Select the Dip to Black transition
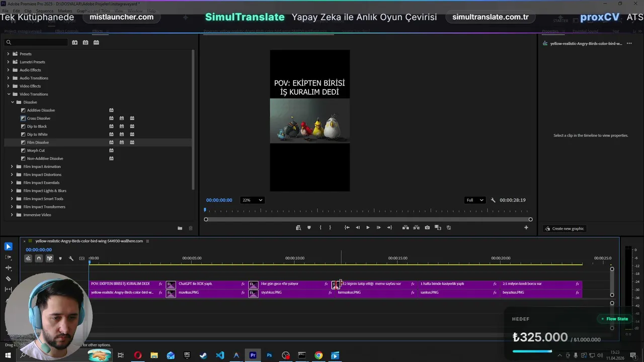644x362 pixels. pos(37,126)
